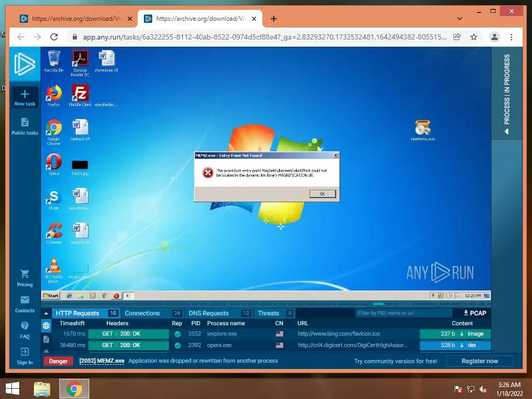
Task: Select the VineMemz.exe desktop icon
Action: (x=422, y=130)
